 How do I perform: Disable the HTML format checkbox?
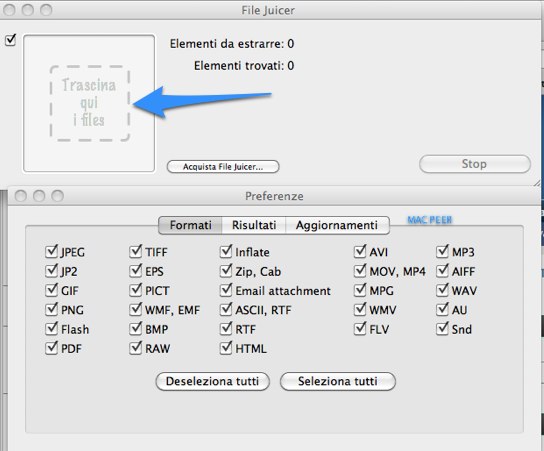pos(226,348)
